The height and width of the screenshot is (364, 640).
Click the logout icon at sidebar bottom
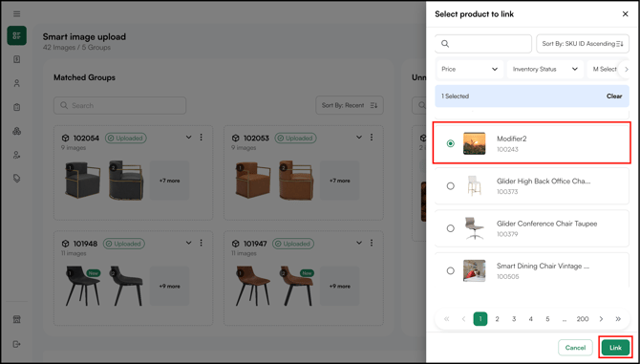17,344
